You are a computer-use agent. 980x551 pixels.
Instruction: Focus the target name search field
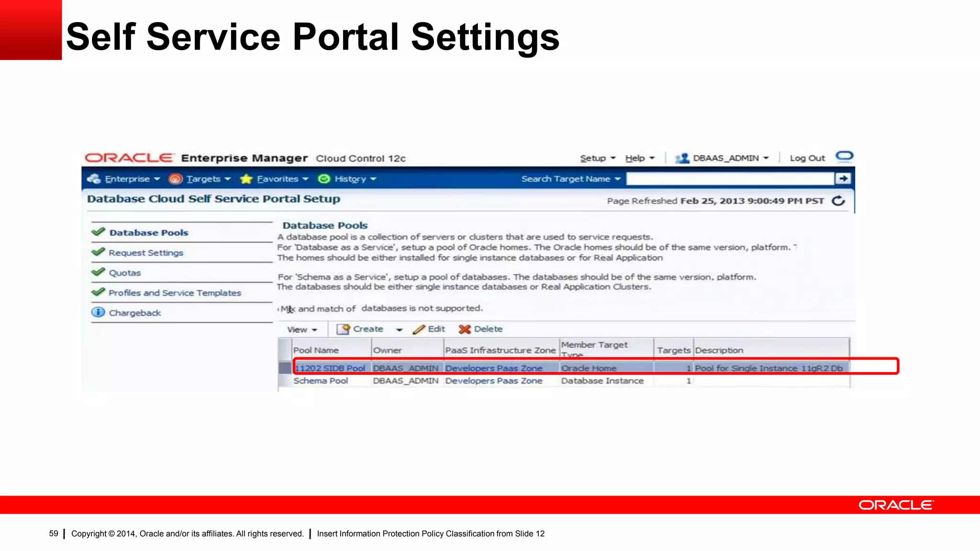tap(730, 179)
